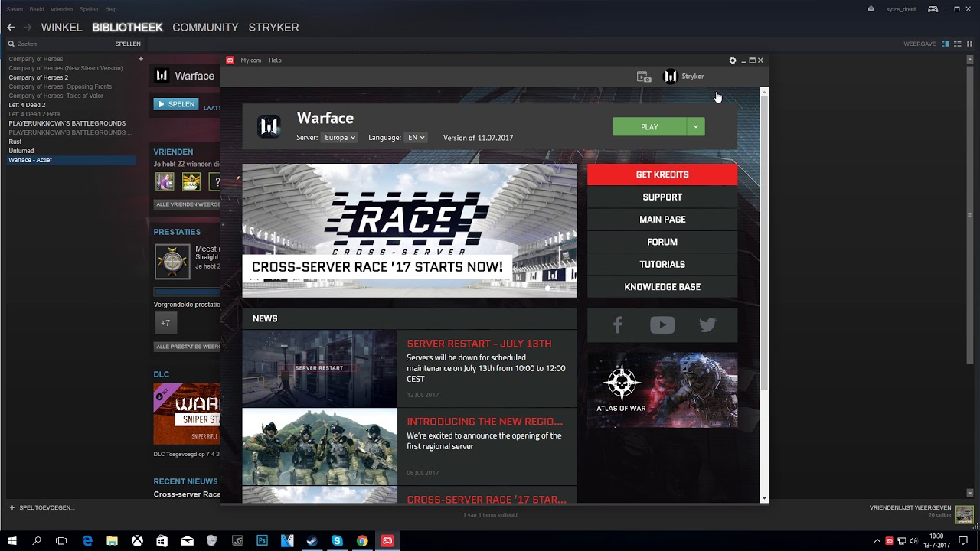Open Xbox app from taskbar
Image resolution: width=980 pixels, height=551 pixels.
click(x=137, y=541)
